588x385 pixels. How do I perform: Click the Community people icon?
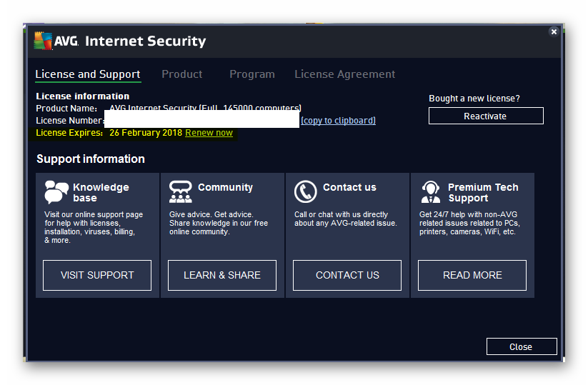(180, 192)
